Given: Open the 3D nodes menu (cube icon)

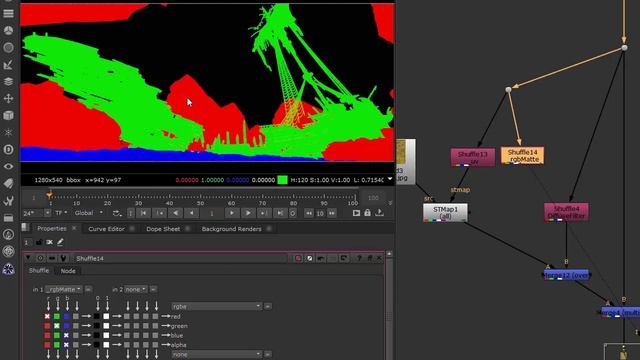Looking at the screenshot, I should click(x=8, y=116).
